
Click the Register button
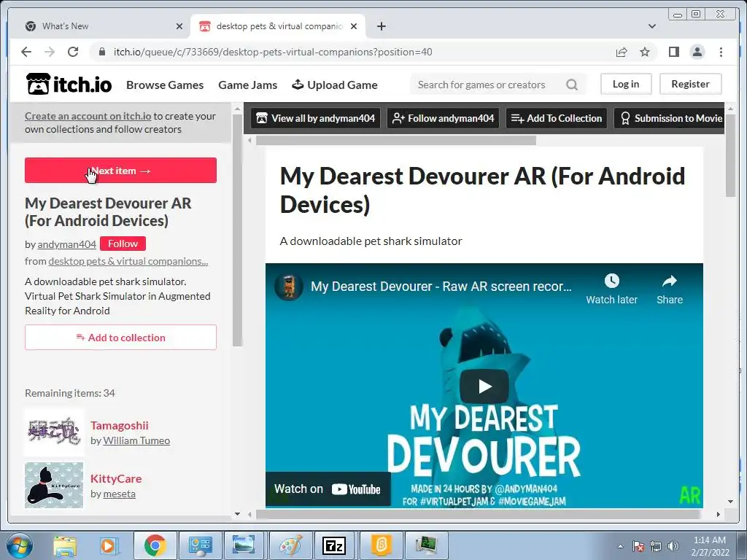(x=690, y=84)
